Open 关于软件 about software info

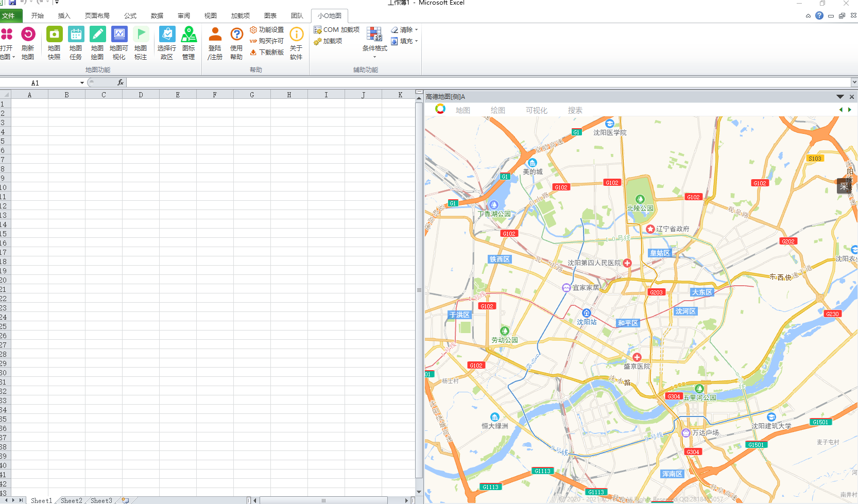click(x=296, y=43)
